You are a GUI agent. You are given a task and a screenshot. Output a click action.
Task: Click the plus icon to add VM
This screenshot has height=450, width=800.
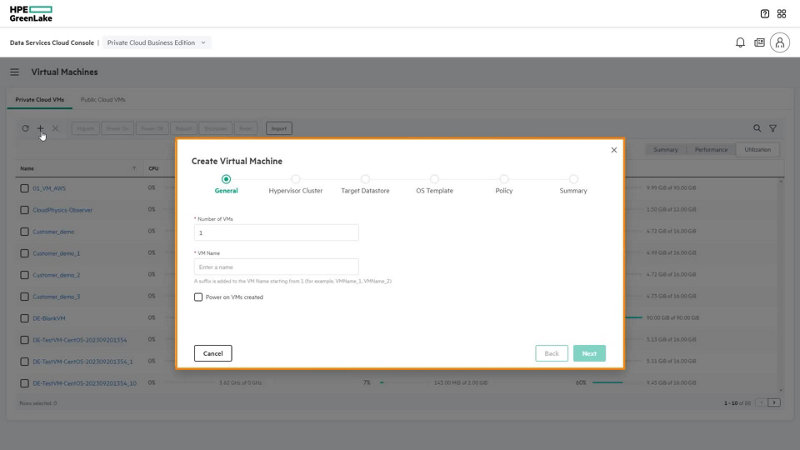[40, 128]
